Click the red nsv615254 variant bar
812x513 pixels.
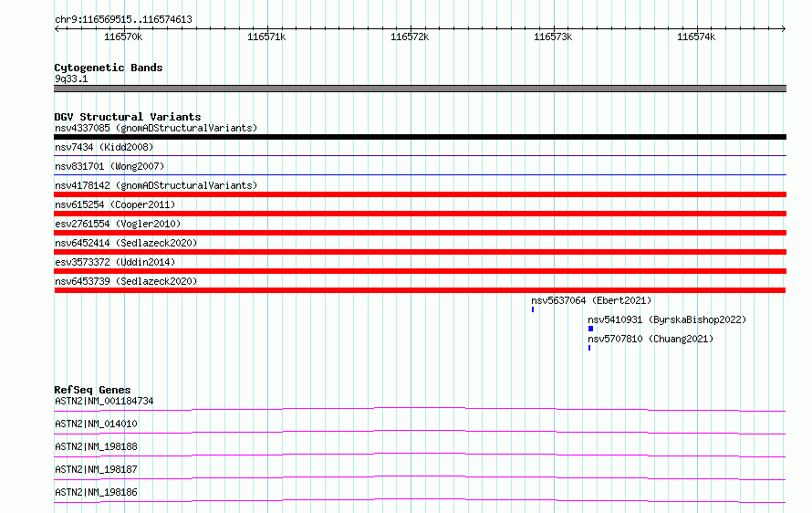coord(420,214)
